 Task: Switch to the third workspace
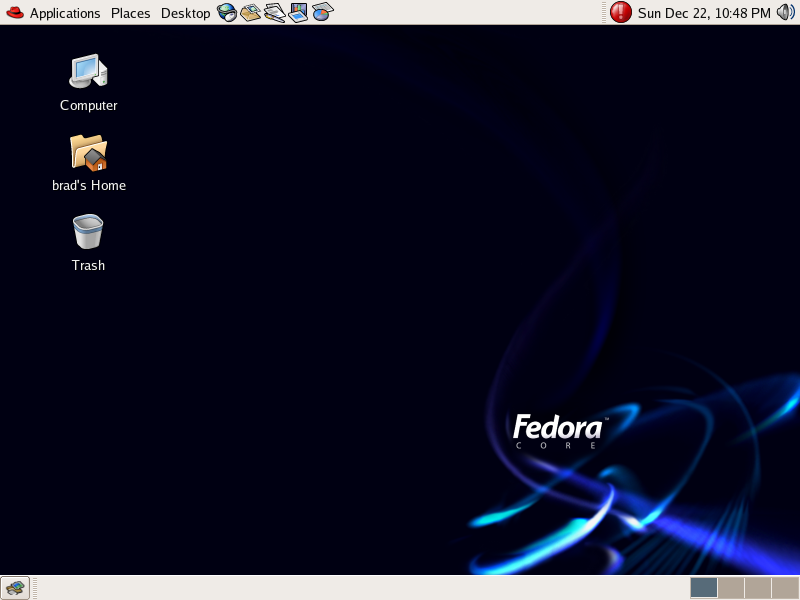pos(758,588)
